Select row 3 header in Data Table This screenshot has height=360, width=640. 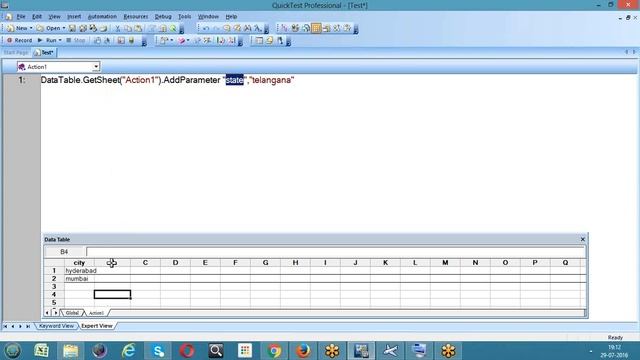(54, 287)
